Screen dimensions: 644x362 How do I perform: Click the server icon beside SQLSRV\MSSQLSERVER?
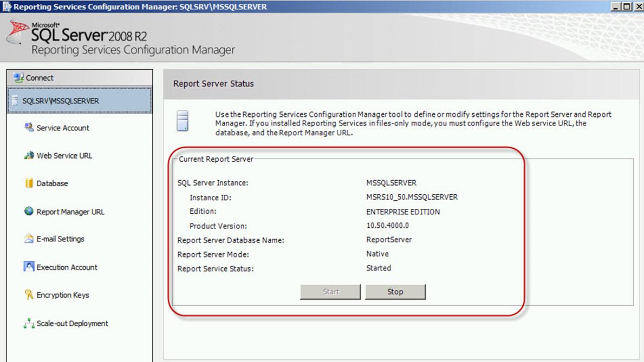15,101
